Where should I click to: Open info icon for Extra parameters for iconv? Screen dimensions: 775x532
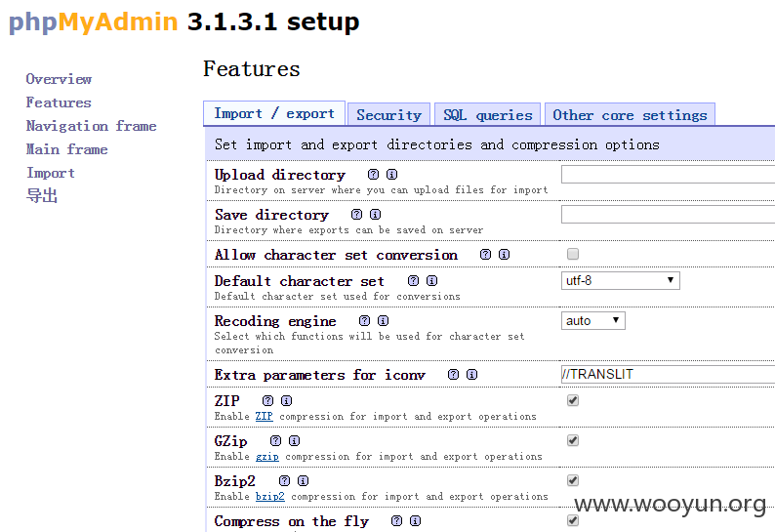472,375
